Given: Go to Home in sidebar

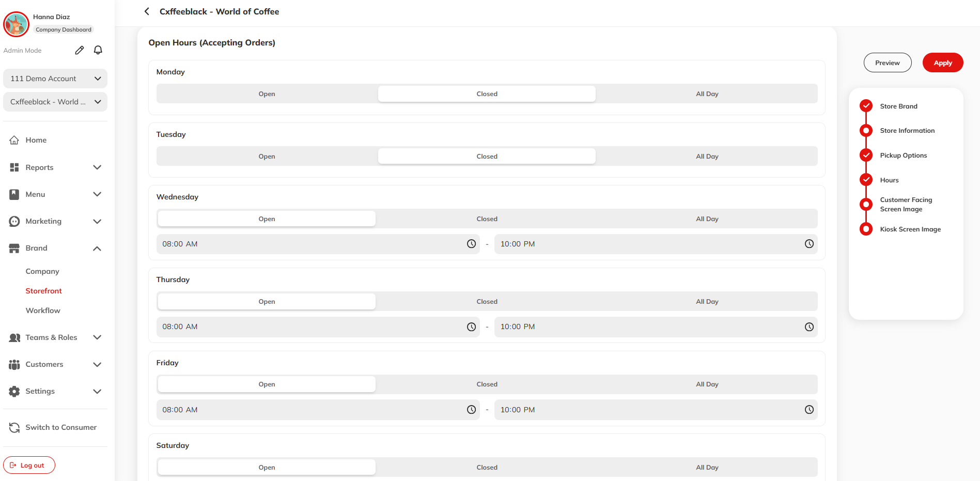Looking at the screenshot, I should tap(36, 140).
